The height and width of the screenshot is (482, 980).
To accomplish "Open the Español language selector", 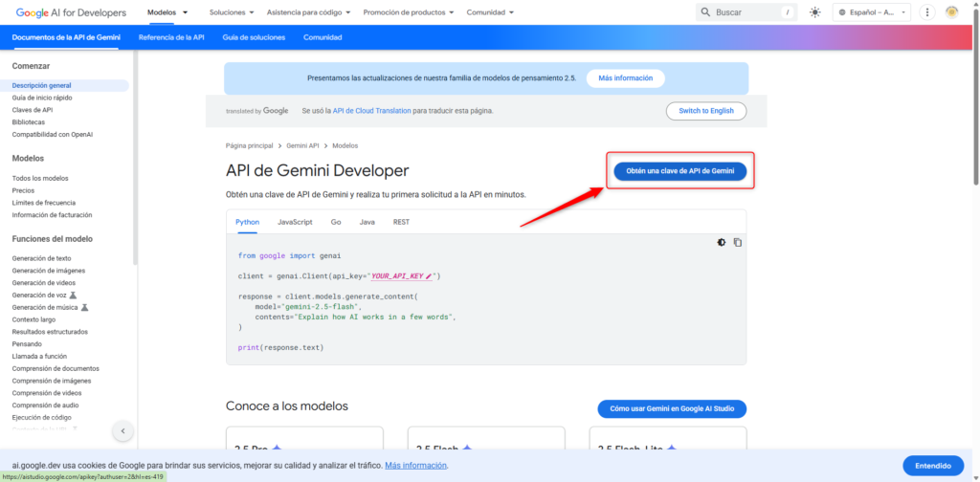I will pos(871,12).
